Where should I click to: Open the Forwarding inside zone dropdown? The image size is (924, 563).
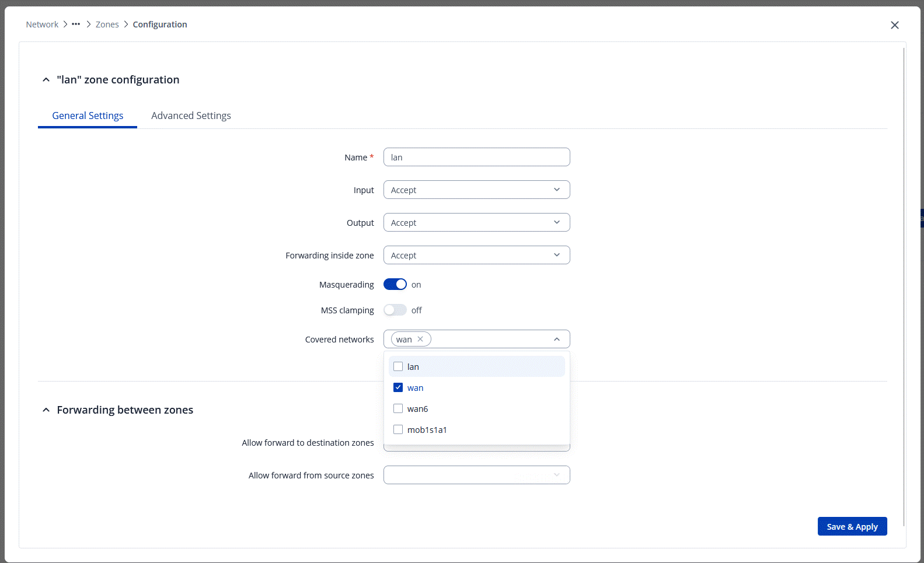pos(476,256)
